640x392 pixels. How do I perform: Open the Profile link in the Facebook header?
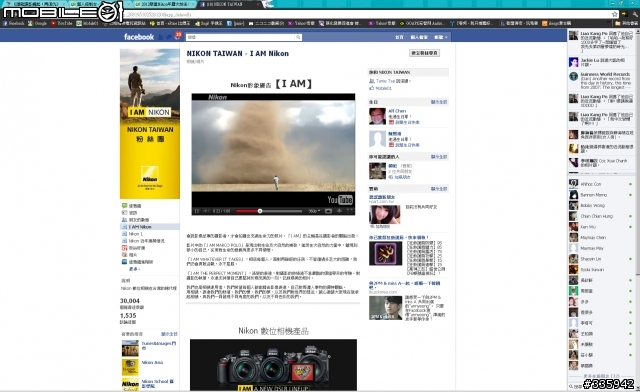coord(419,37)
